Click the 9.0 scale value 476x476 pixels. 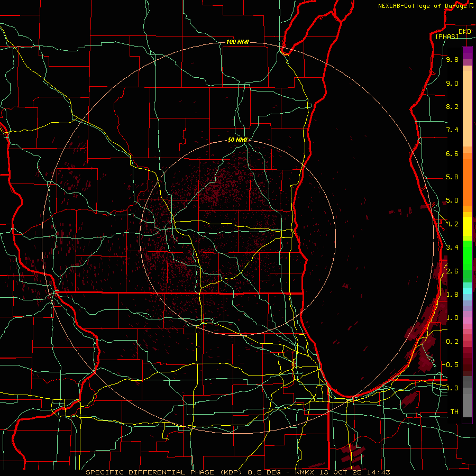click(452, 83)
